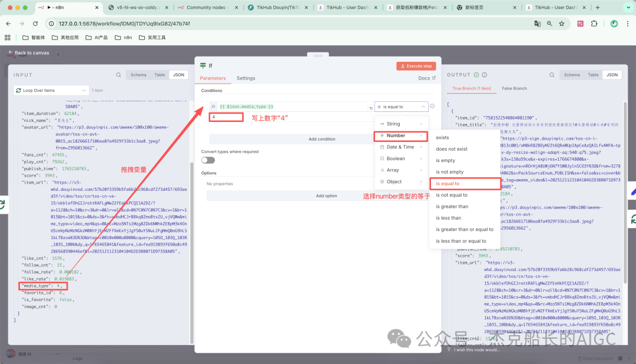
Task: Open the Parameters tab
Action: point(213,78)
